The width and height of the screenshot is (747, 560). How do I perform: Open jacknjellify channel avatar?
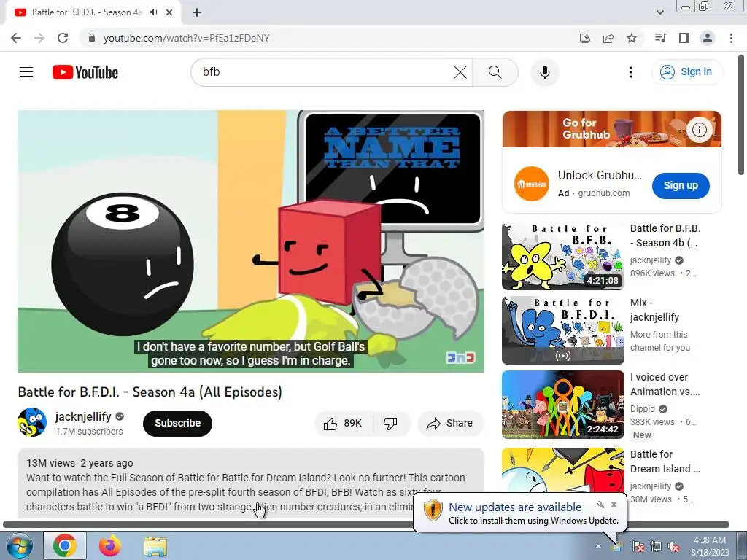(32, 422)
